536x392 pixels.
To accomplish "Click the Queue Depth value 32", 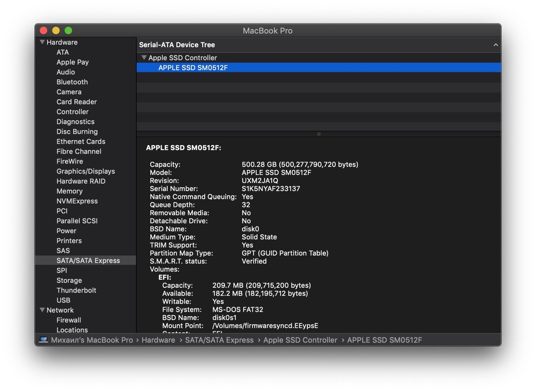I will [246, 205].
